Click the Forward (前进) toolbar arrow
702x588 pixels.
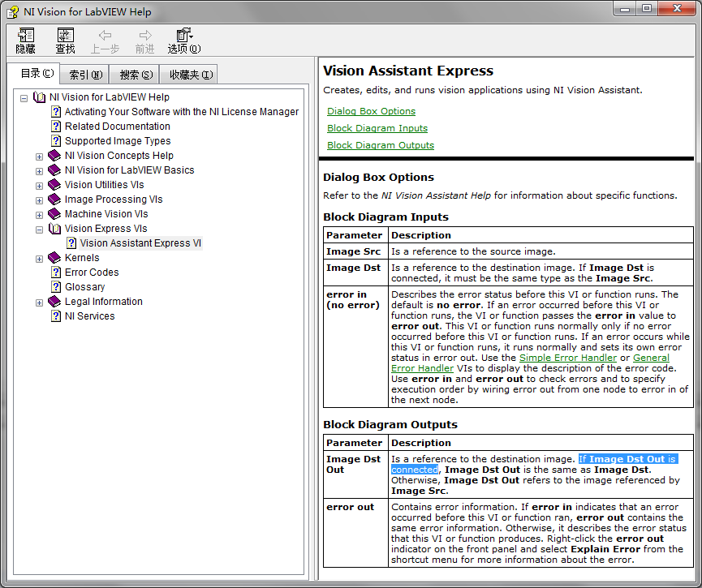pyautogui.click(x=144, y=41)
